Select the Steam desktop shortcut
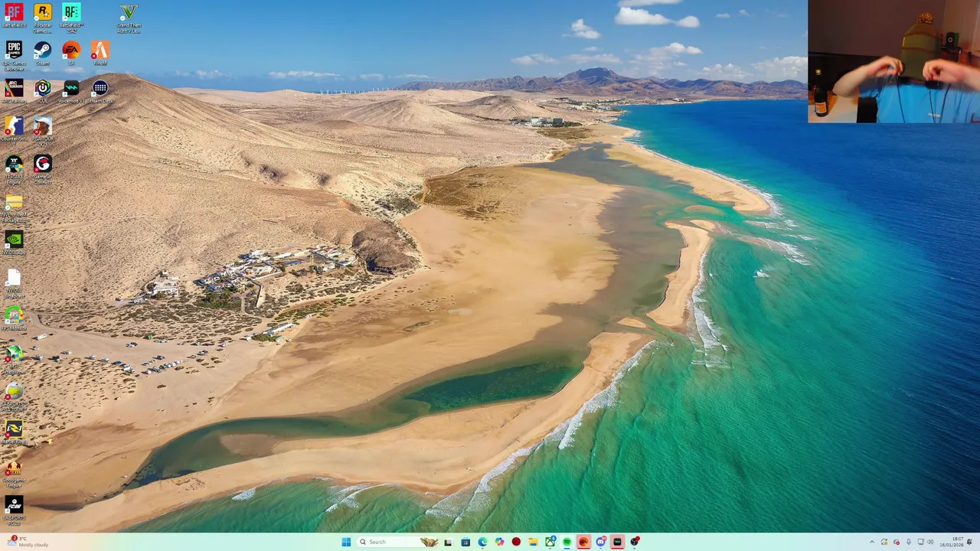Screen dimensions: 980x551 click(42, 54)
